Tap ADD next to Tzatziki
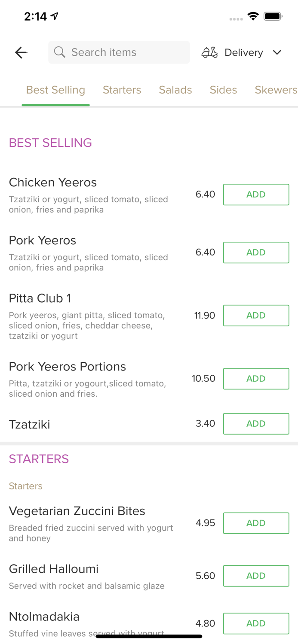 pos(256,424)
